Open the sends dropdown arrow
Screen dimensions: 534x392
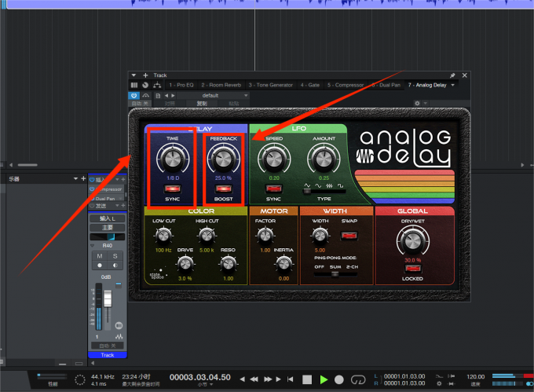pos(117,205)
